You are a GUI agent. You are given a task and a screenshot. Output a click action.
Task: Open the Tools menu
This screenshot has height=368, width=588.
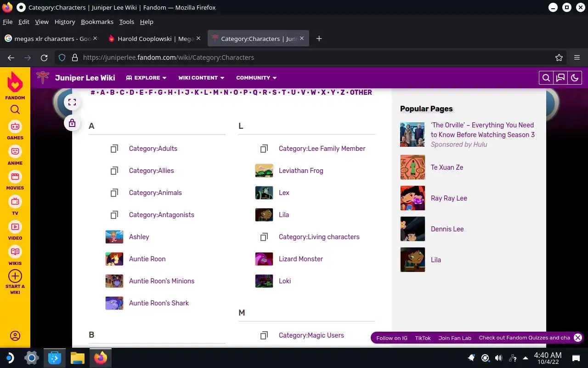click(x=126, y=22)
